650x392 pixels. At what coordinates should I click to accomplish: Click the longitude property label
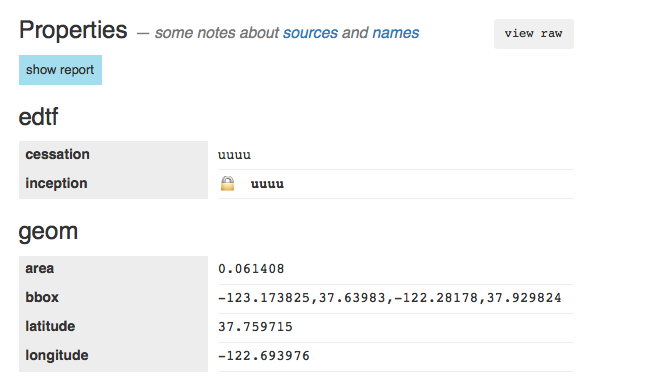(57, 356)
